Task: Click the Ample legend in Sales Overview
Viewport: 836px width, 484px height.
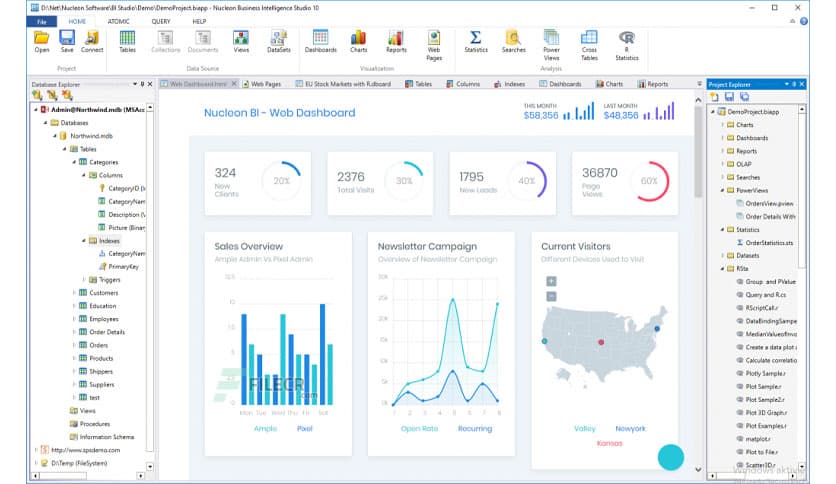Action: pos(266,429)
